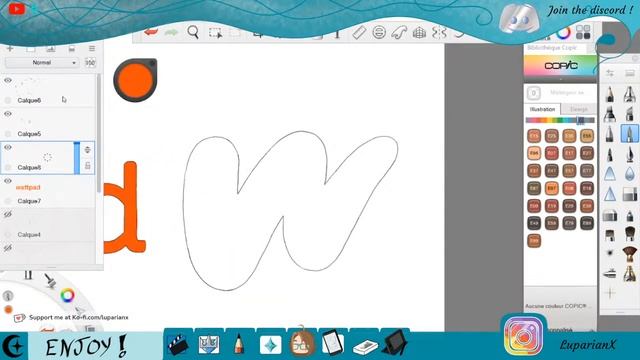640x360 pixels.
Task: Select the rectangular selection tool
Action: click(x=215, y=33)
